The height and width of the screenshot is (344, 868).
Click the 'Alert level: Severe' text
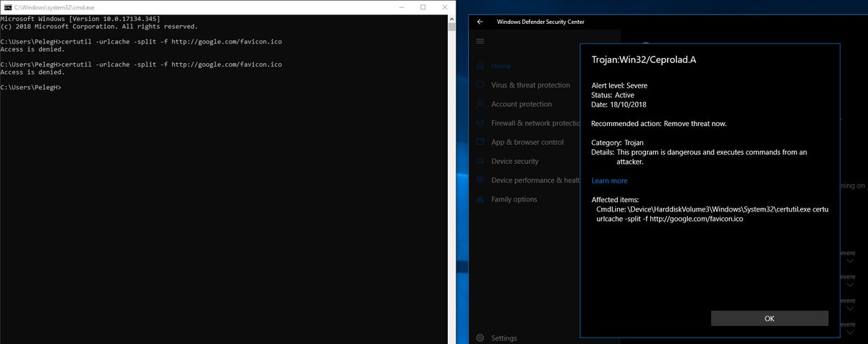click(619, 85)
